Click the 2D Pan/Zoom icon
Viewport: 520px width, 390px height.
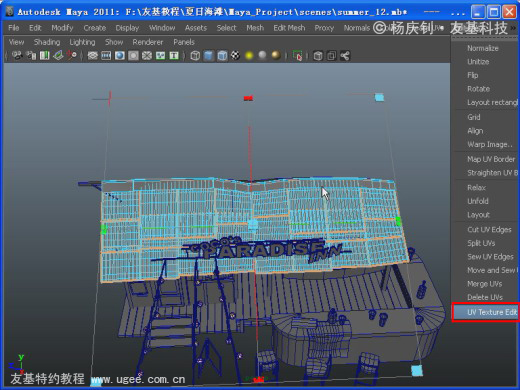[72, 55]
